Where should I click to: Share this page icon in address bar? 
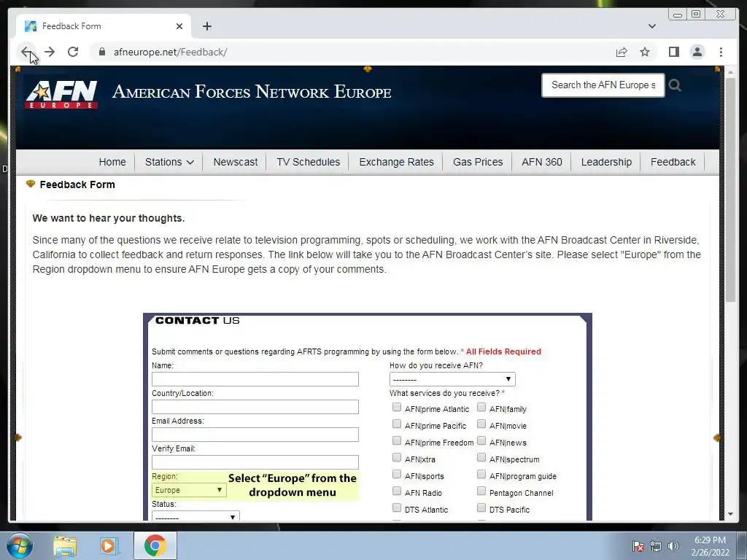(x=622, y=52)
